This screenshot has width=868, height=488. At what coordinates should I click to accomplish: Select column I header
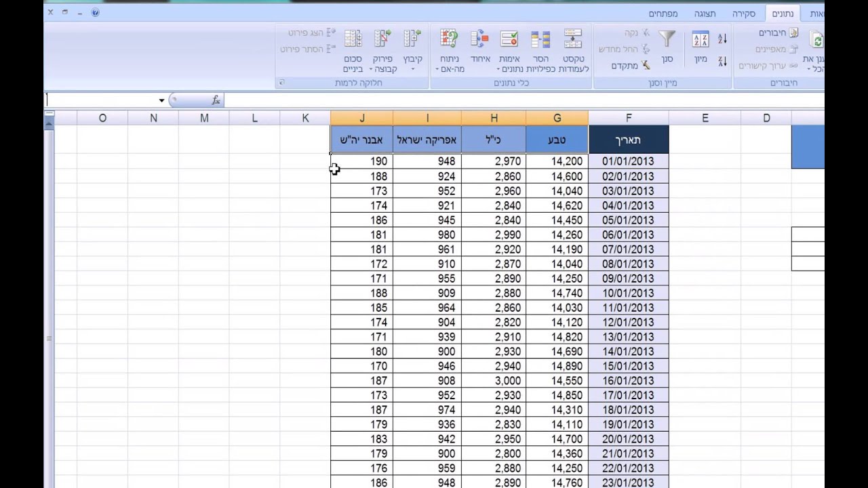[427, 118]
